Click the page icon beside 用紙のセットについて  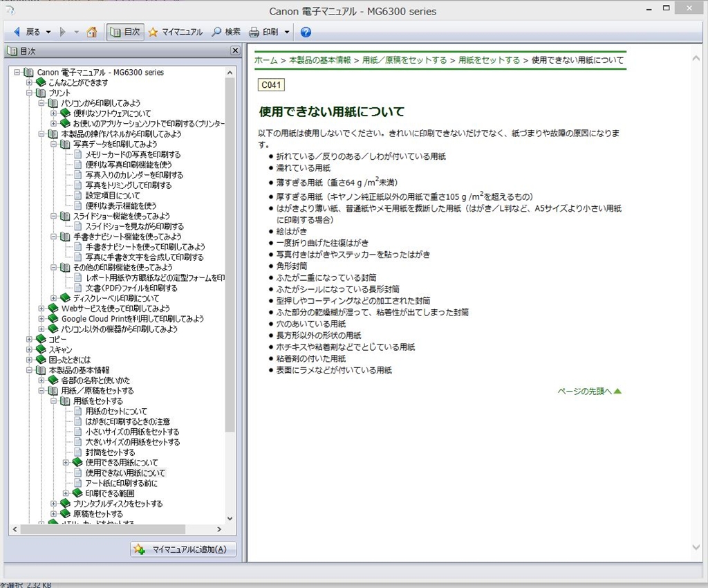(x=78, y=411)
